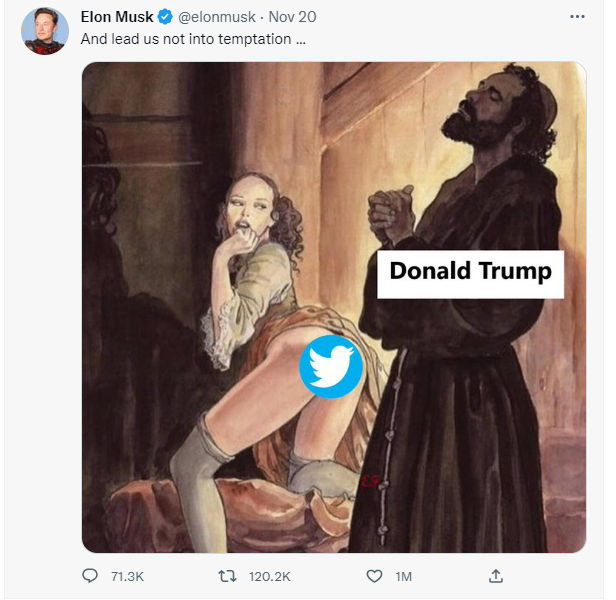Click the blue verified checkmark badge
The height and width of the screenshot is (600, 616).
[x=165, y=17]
